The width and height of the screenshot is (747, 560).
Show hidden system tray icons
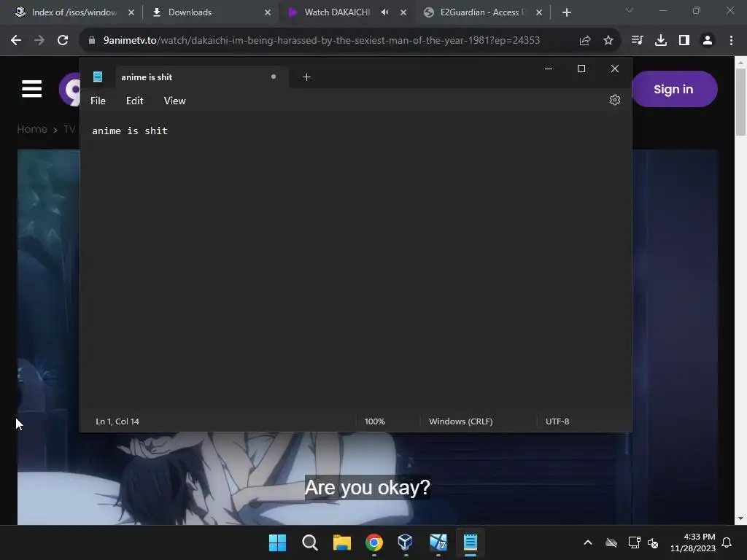pos(588,542)
